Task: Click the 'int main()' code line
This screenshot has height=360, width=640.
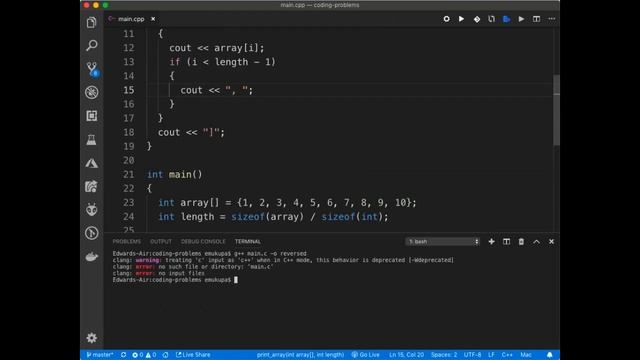Action: 175,175
